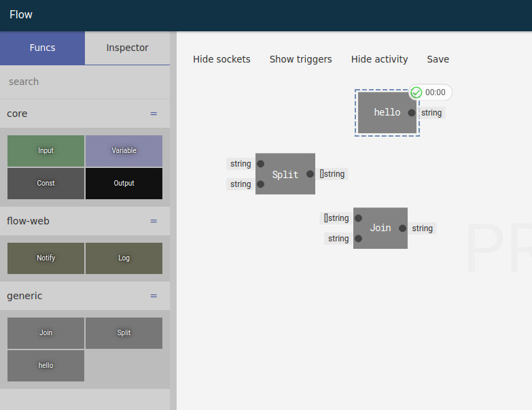The image size is (532, 410).
Task: Click the Join node output socket
Action: (403, 228)
